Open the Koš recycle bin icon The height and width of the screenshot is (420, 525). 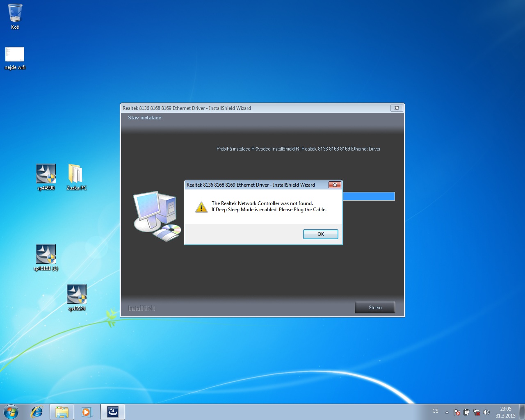[x=15, y=16]
